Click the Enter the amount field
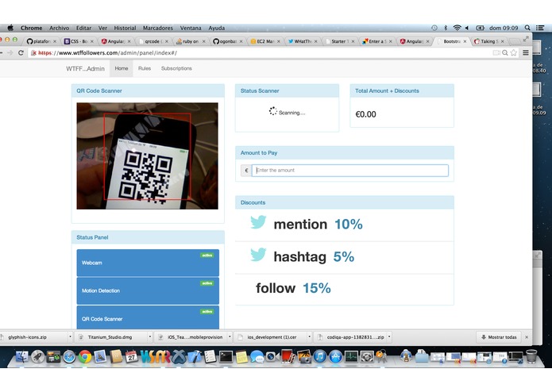Image resolution: width=552 pixels, height=392 pixels. pyautogui.click(x=350, y=170)
